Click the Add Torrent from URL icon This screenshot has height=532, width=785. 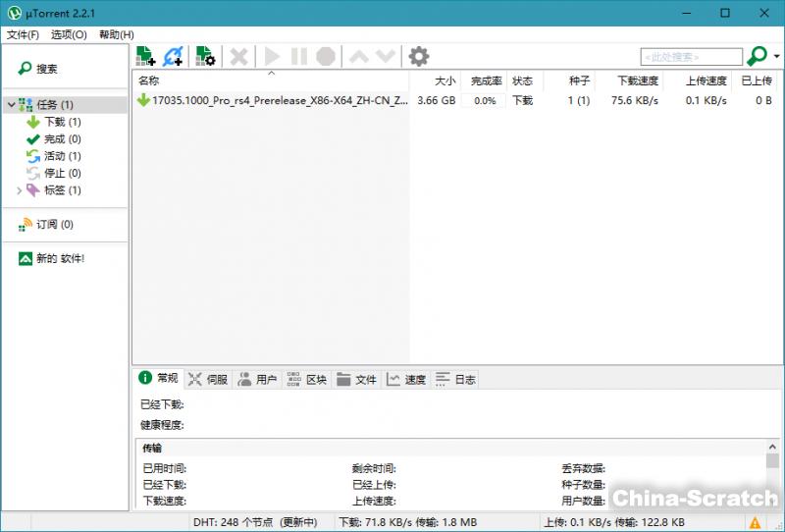tap(174, 57)
